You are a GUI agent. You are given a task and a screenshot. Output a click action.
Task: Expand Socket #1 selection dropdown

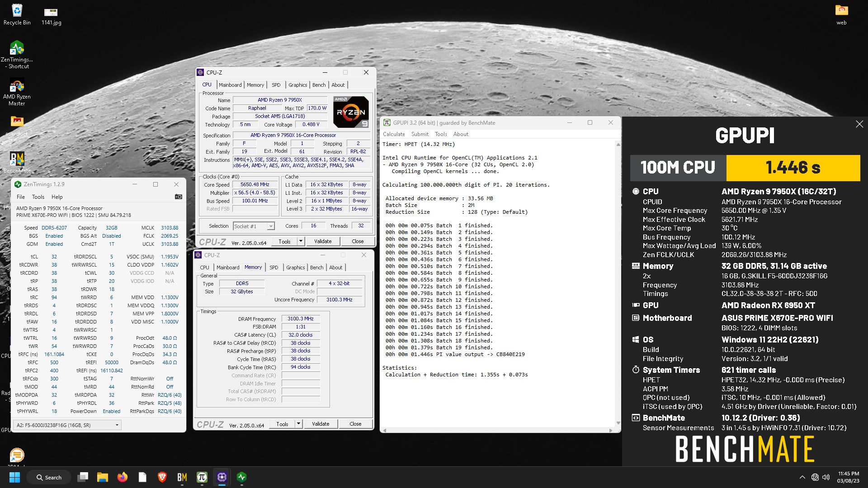click(270, 226)
